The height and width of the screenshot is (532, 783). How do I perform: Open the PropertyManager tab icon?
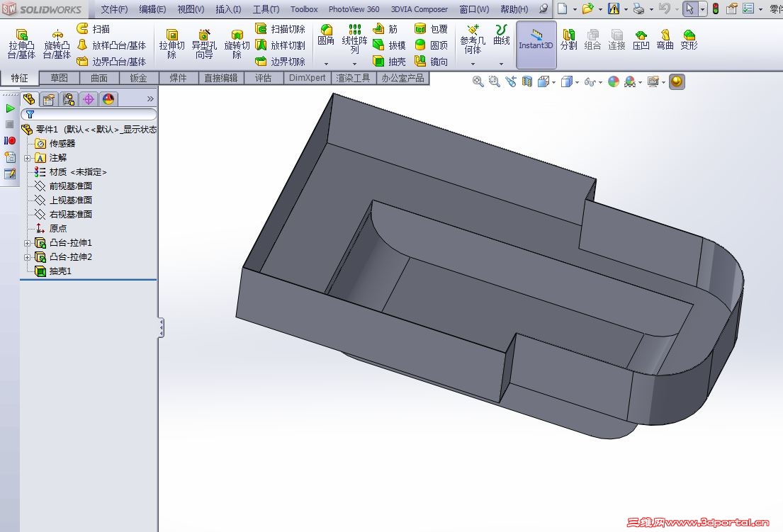point(48,98)
